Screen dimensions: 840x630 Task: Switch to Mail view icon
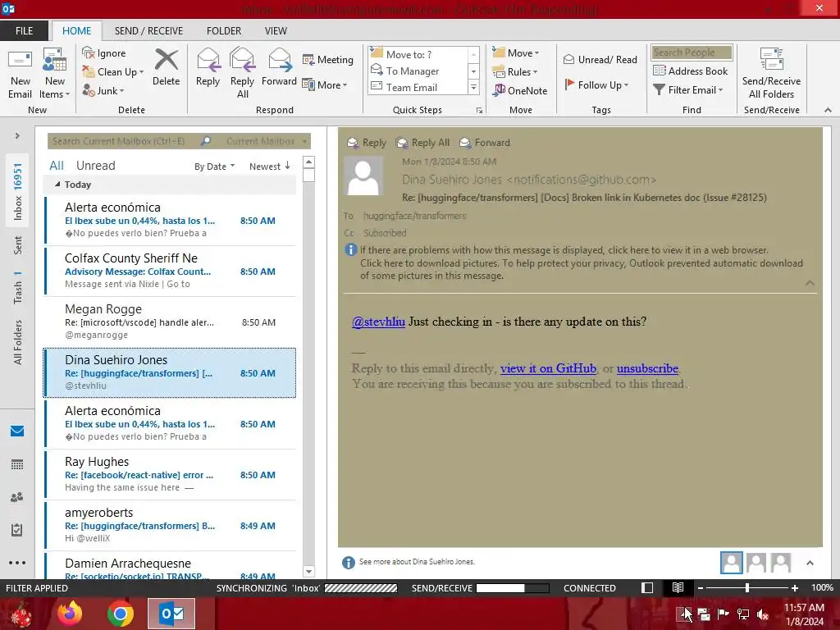pos(17,431)
